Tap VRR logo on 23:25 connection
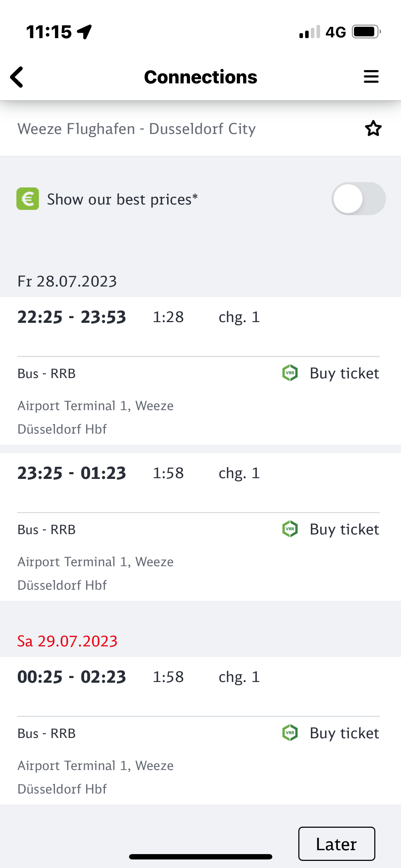Image resolution: width=401 pixels, height=868 pixels. 290,529
